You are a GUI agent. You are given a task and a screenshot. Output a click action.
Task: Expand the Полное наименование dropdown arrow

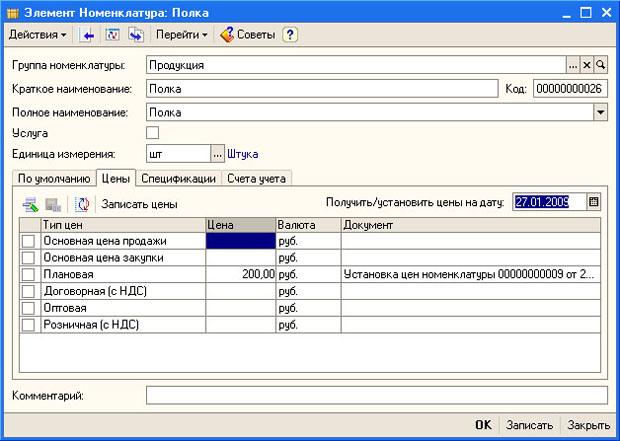600,113
